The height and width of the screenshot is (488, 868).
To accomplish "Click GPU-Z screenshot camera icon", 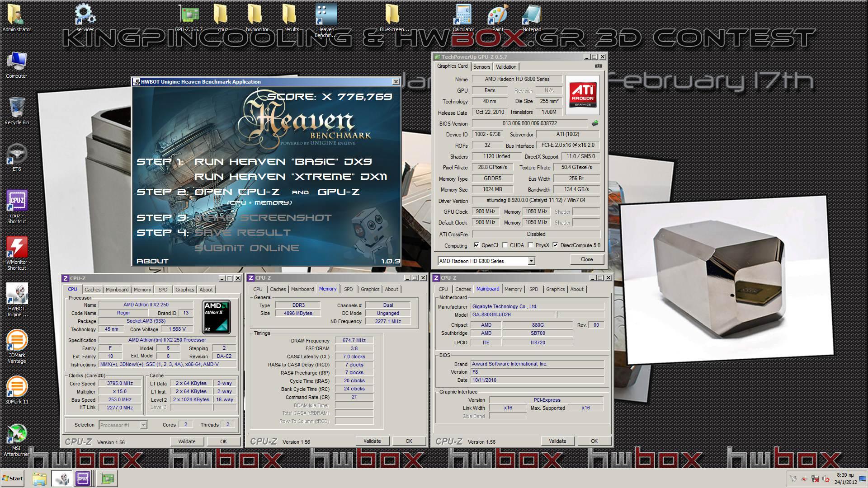I will (598, 66).
